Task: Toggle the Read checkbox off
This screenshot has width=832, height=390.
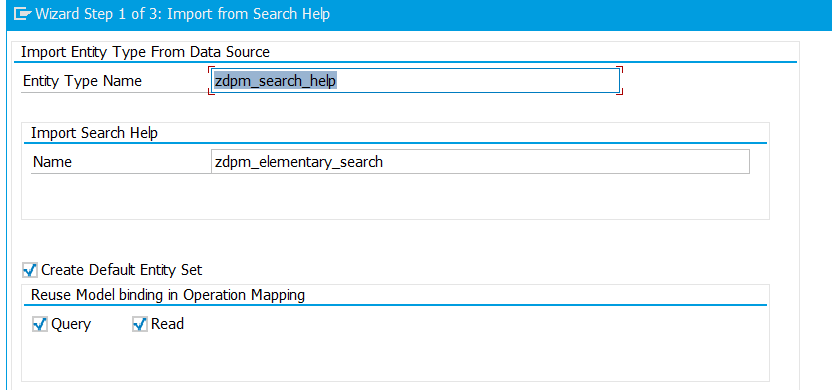Action: coord(140,324)
